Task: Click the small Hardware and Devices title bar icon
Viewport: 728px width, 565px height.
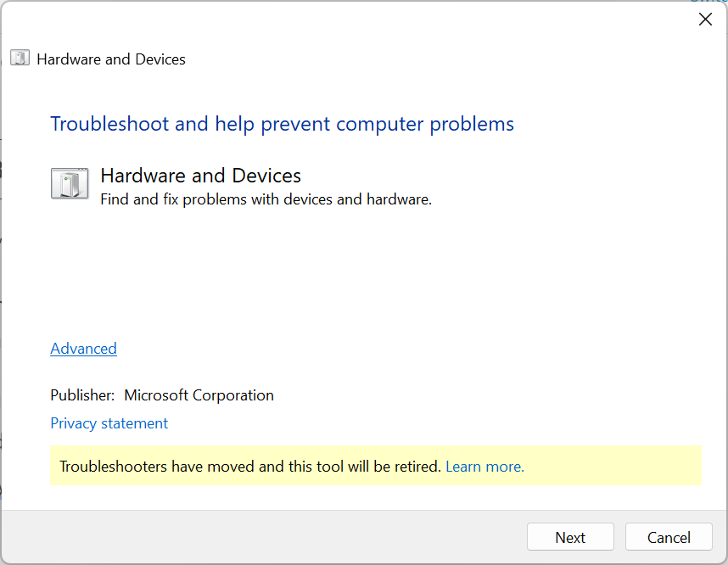Action: 20,59
